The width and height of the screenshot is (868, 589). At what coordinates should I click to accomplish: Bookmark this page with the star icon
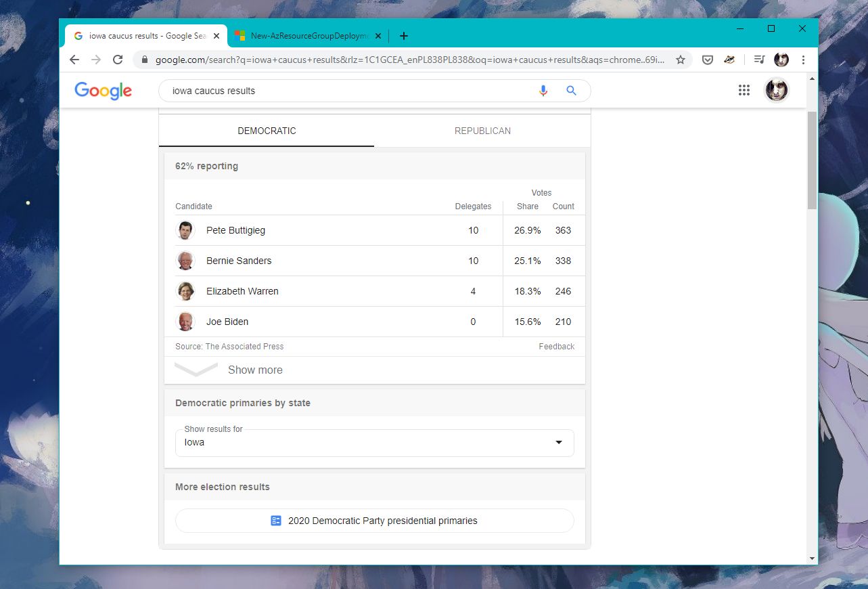[681, 60]
